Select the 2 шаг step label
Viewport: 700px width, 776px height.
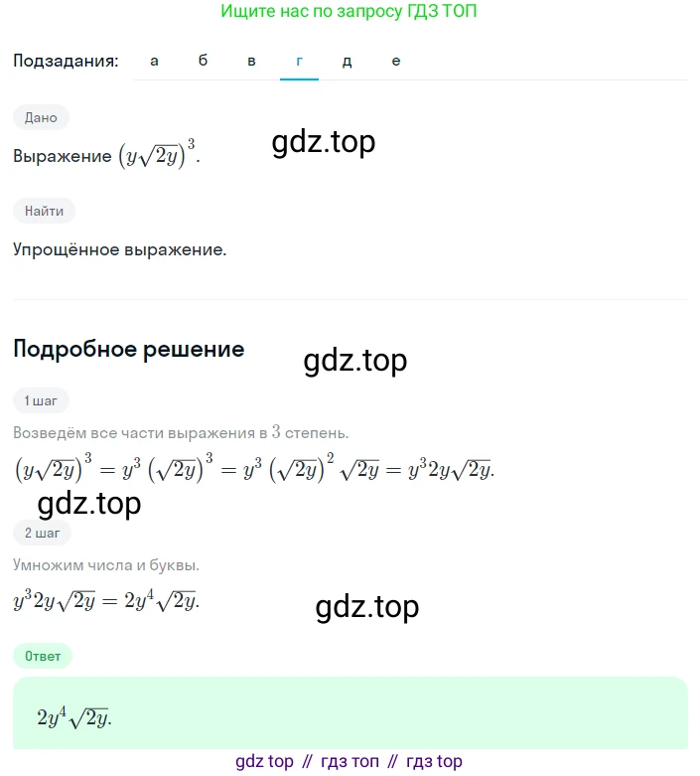point(42,533)
